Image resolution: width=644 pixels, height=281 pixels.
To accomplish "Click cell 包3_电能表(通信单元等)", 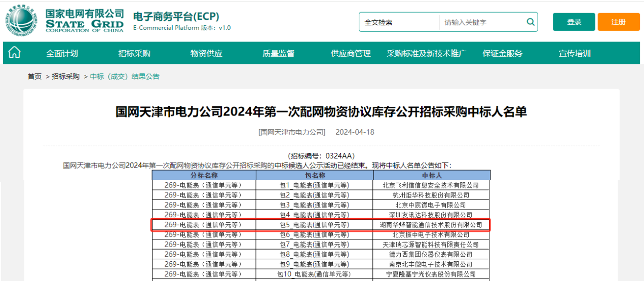I will pyautogui.click(x=315, y=205).
